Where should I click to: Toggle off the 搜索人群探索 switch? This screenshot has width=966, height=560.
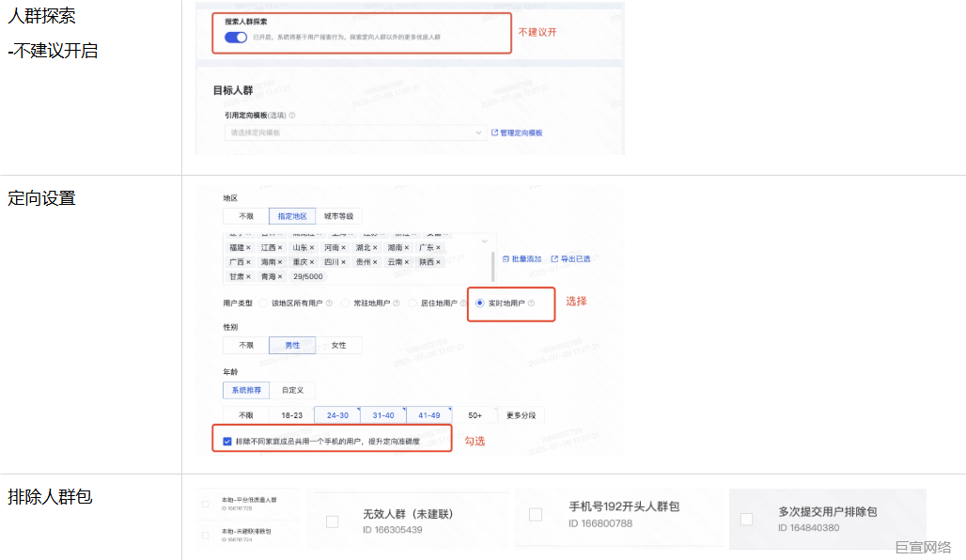click(235, 38)
